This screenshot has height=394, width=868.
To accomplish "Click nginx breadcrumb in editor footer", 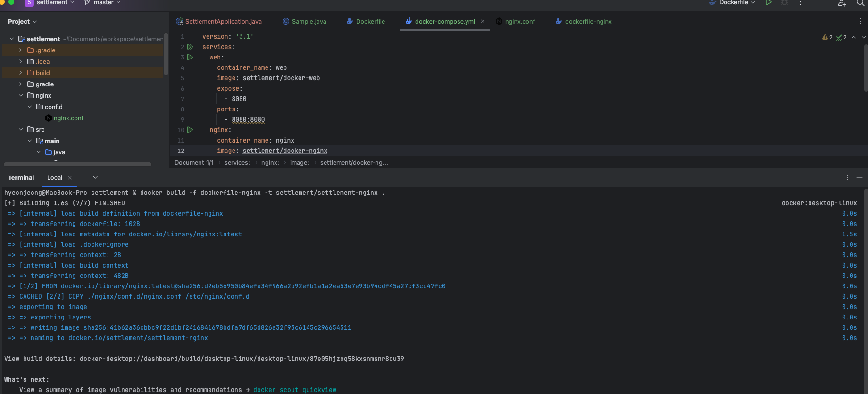I will [270, 162].
